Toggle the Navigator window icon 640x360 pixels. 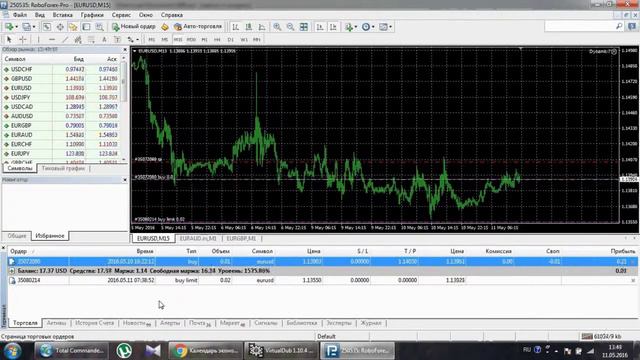73,27
